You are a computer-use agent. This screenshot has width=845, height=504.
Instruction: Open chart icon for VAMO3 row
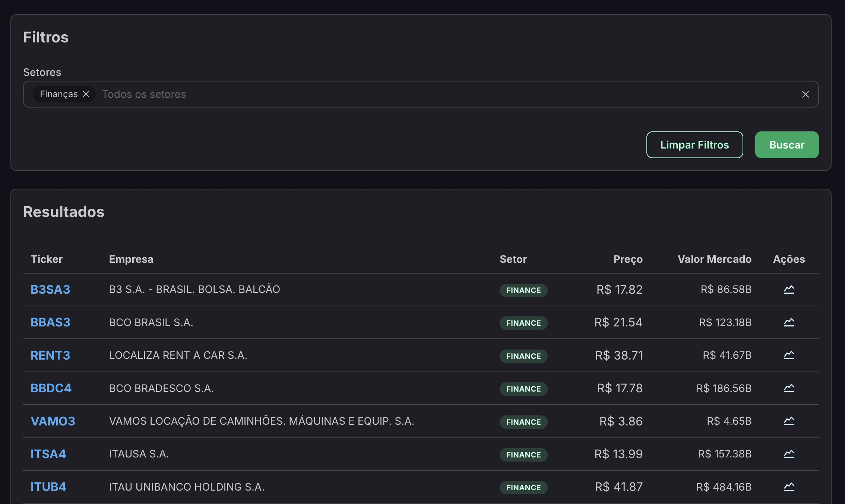point(789,421)
